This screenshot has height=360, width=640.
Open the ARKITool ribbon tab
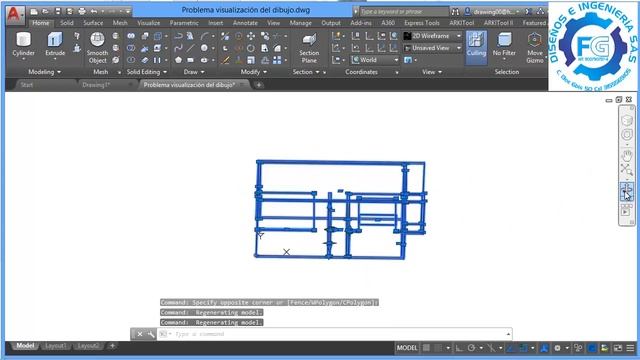(462, 23)
